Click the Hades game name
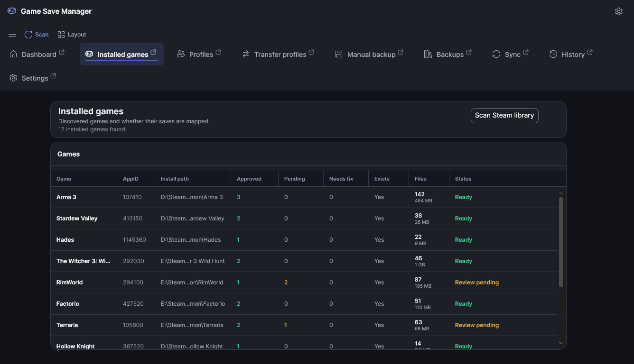The height and width of the screenshot is (364, 634). click(x=65, y=240)
